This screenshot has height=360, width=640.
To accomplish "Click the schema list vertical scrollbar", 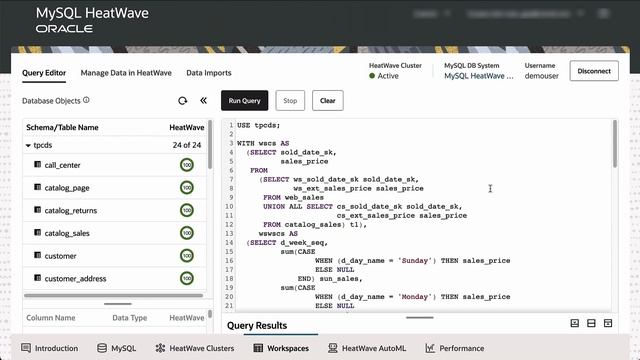I will (210, 144).
